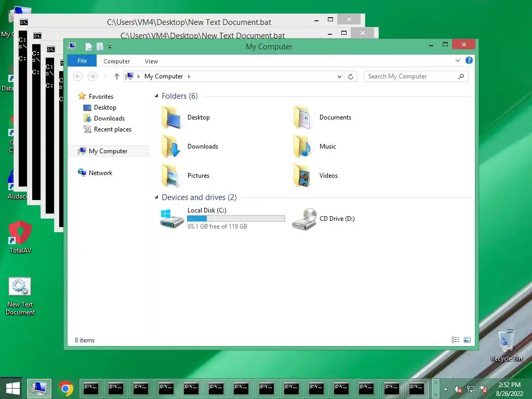Click network status tray icon

pos(471,389)
